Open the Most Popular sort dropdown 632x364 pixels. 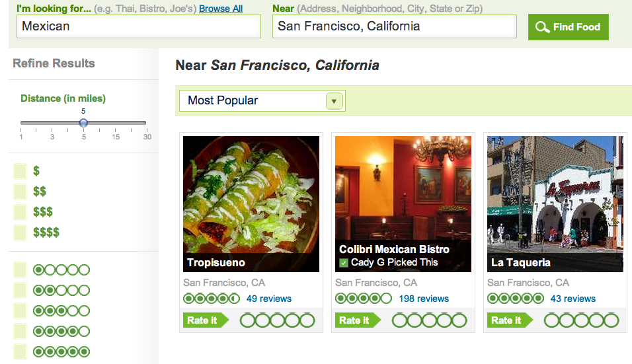334,100
